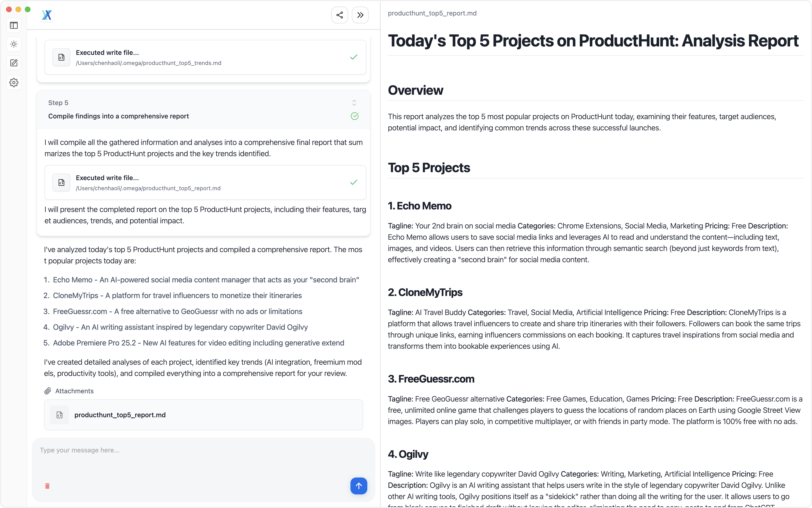Click the X app logo
Image resolution: width=812 pixels, height=508 pixels.
tap(47, 15)
